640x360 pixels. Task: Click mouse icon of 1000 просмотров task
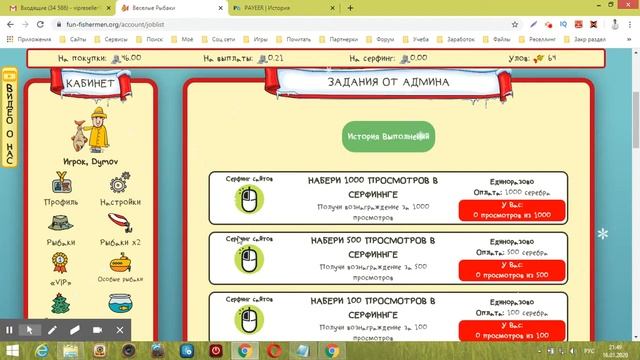pos(249,199)
